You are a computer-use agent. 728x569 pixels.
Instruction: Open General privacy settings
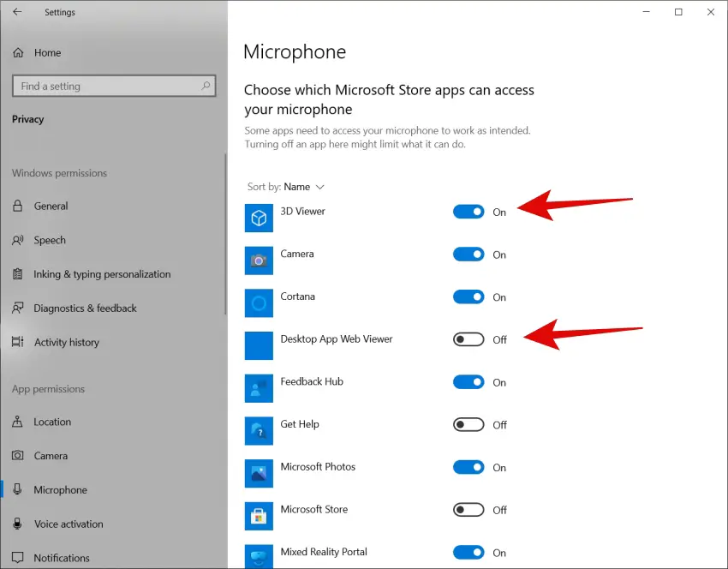[51, 206]
